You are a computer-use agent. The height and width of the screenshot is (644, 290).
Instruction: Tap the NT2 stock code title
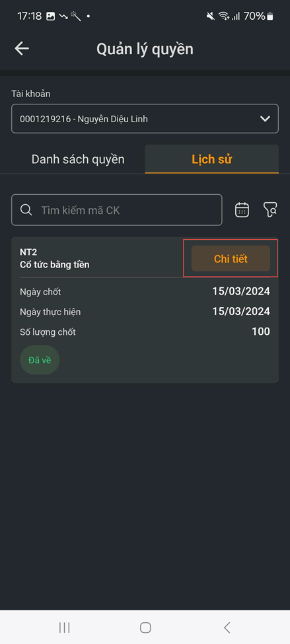[x=29, y=252]
